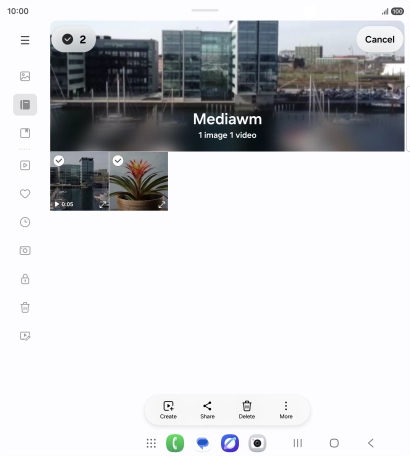The image size is (410, 456).
Task: Uncheck the harbor video thumbnail checkbox
Action: point(59,161)
